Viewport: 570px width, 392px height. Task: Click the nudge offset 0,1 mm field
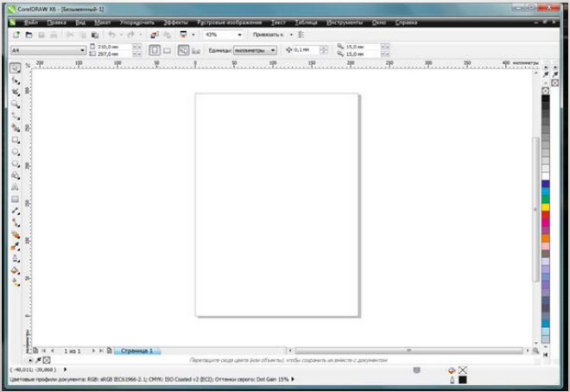click(x=306, y=50)
